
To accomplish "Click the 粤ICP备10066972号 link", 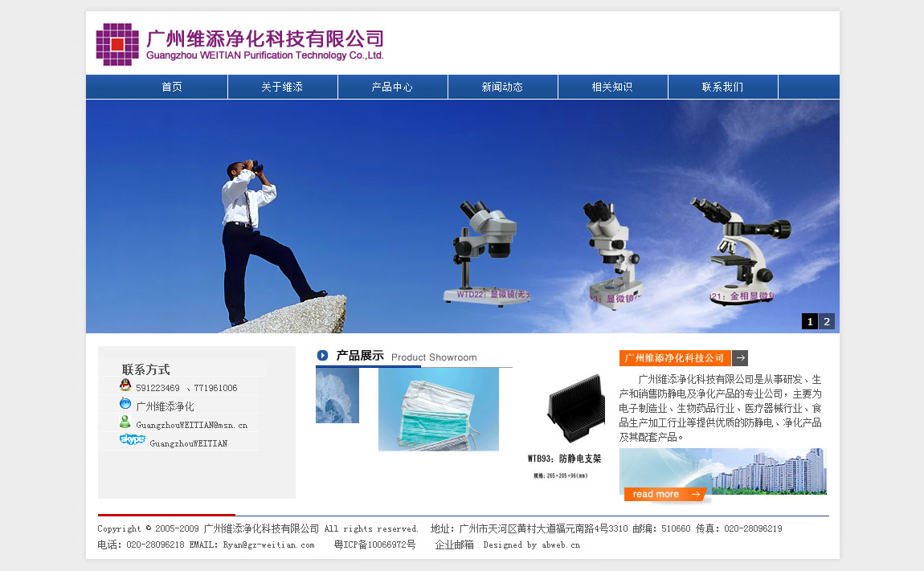I will tap(374, 545).
